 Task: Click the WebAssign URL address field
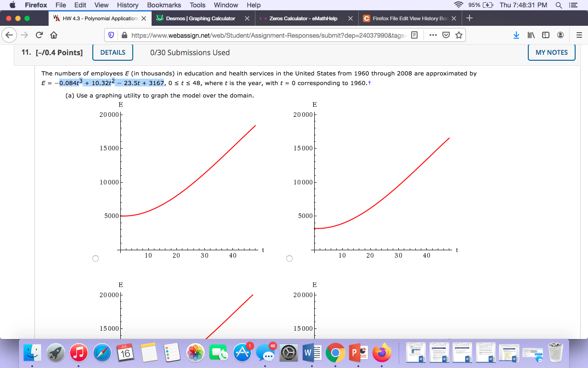coord(268,35)
